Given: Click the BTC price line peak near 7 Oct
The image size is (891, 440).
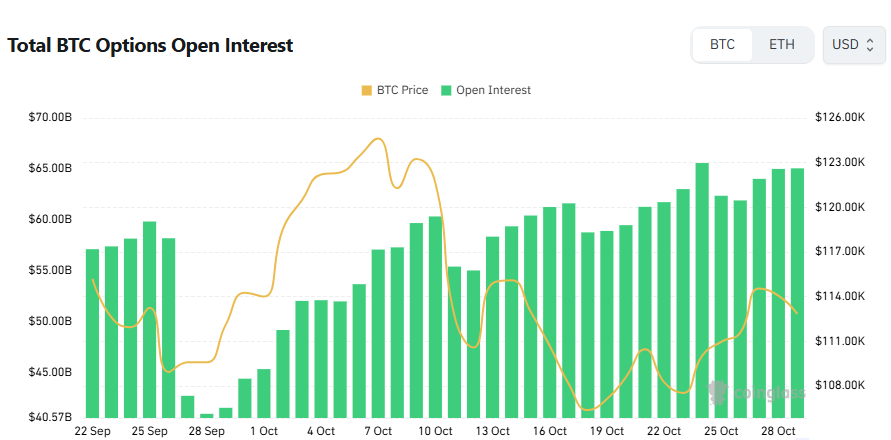Looking at the screenshot, I should 378,139.
